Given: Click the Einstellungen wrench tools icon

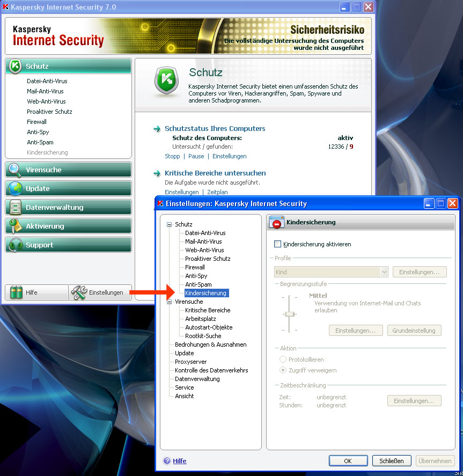Looking at the screenshot, I should pos(79,292).
